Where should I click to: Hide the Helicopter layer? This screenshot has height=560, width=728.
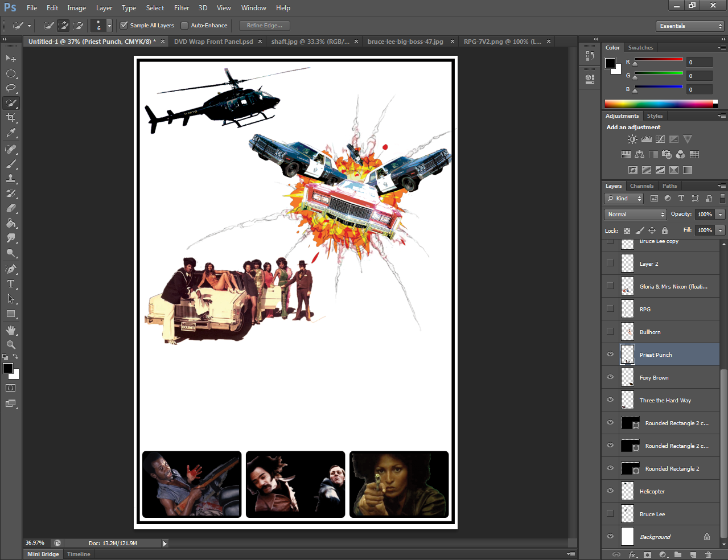pyautogui.click(x=610, y=491)
